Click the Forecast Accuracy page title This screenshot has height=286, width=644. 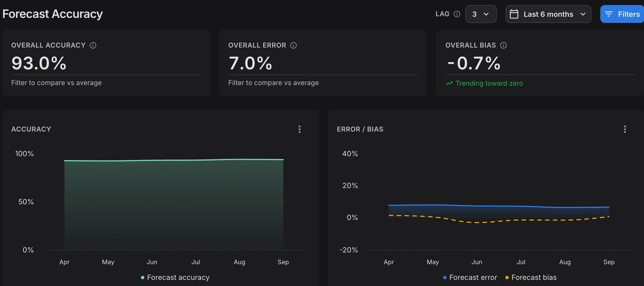pos(52,14)
